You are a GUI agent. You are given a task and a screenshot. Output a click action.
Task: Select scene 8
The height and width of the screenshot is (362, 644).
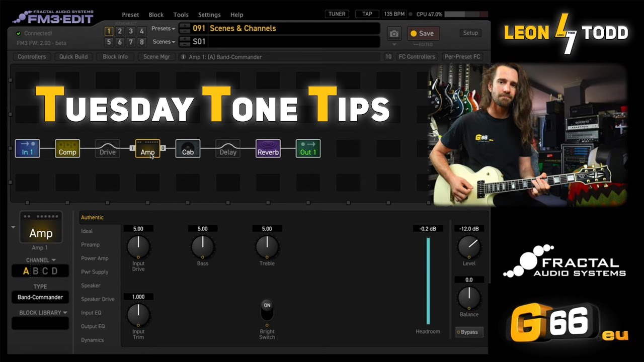(142, 42)
